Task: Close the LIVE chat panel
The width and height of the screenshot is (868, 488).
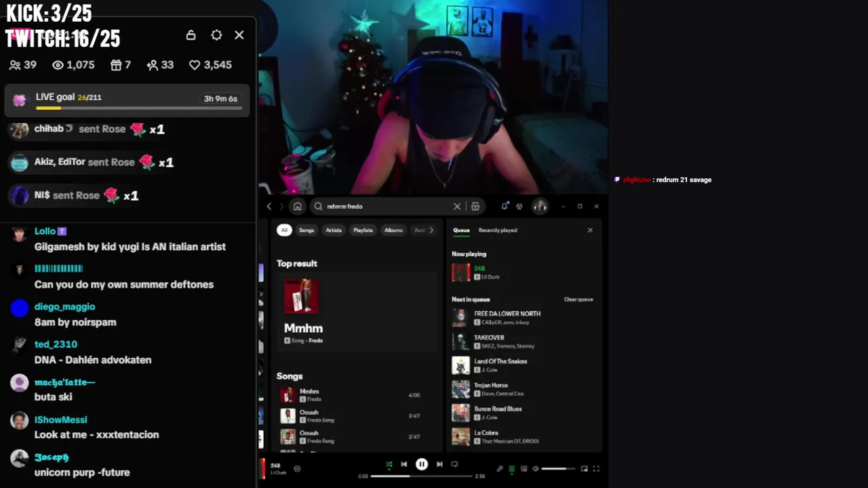Action: 239,35
